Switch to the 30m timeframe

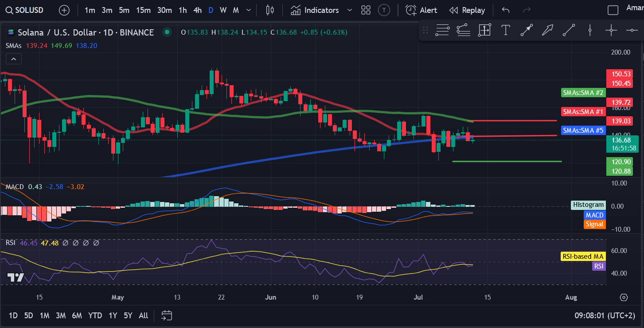pyautogui.click(x=164, y=10)
